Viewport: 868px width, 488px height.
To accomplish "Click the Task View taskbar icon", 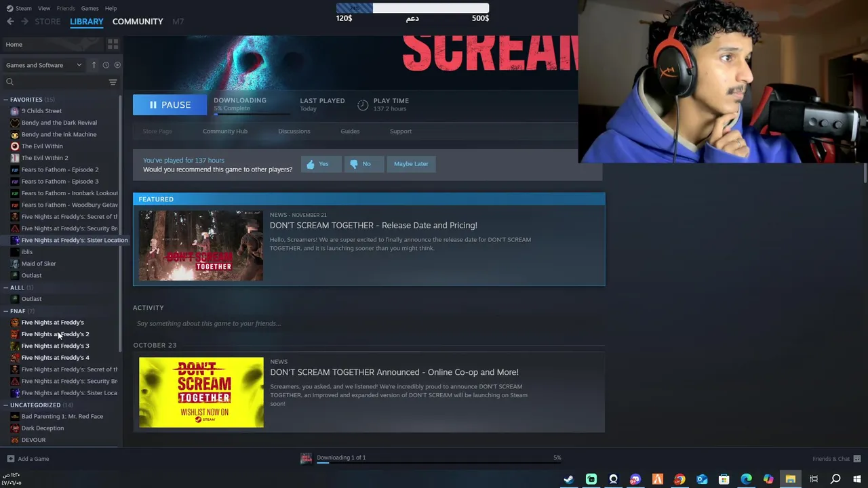I will (x=813, y=479).
